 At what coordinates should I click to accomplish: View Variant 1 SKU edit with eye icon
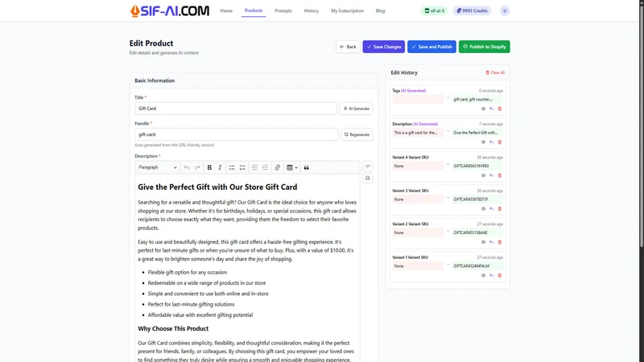(484, 275)
